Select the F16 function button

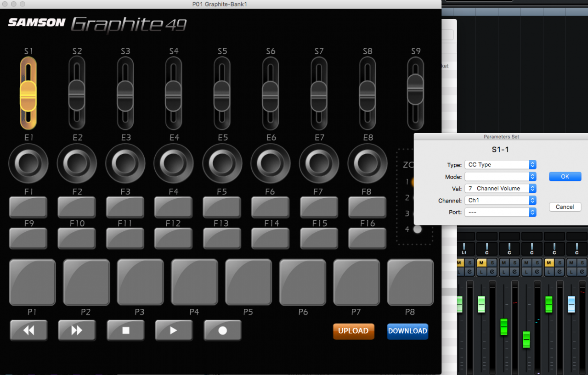(x=367, y=238)
